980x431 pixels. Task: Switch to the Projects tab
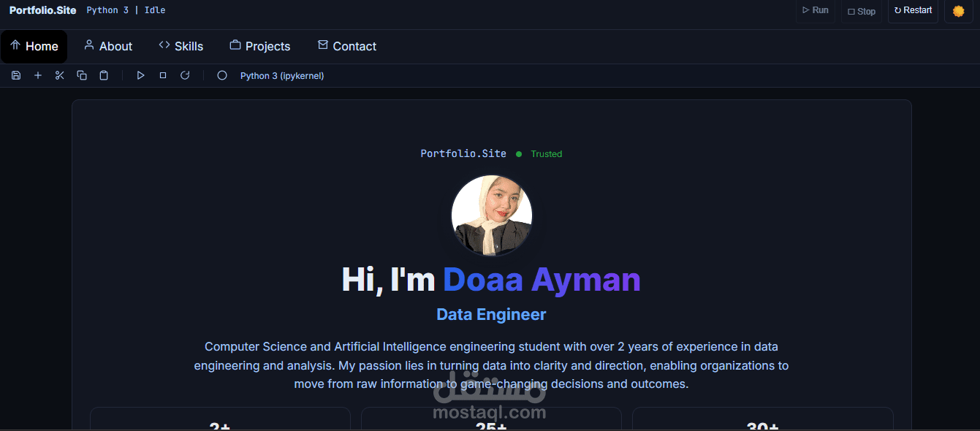pos(260,45)
